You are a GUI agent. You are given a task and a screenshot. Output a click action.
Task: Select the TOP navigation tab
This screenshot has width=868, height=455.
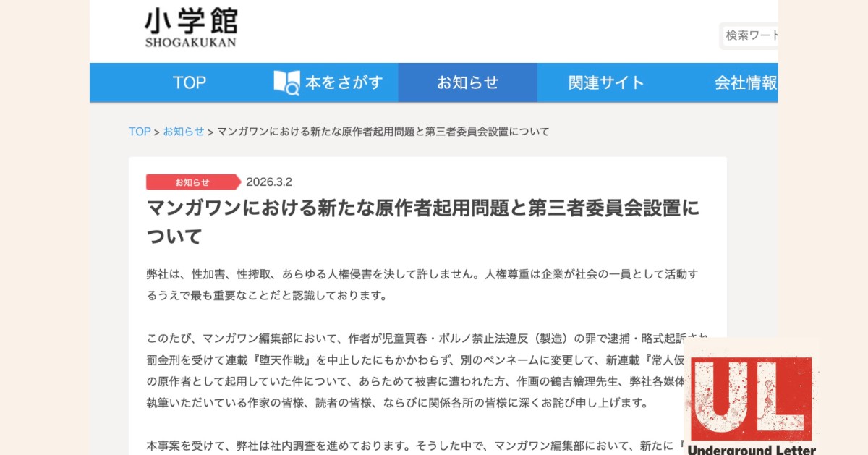coord(190,82)
